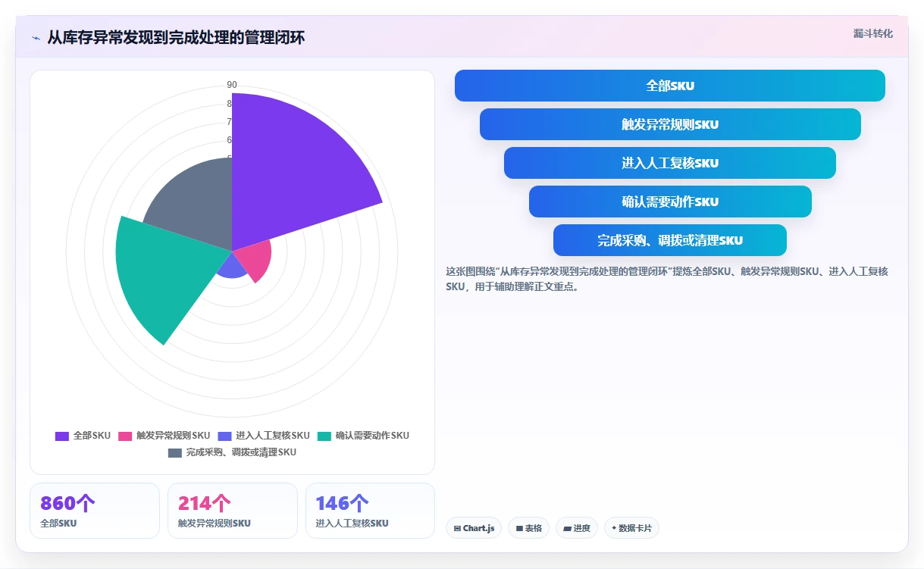924x569 pixels.
Task: Toggle the purple 全部SKU legend swatch
Action: pos(62,436)
